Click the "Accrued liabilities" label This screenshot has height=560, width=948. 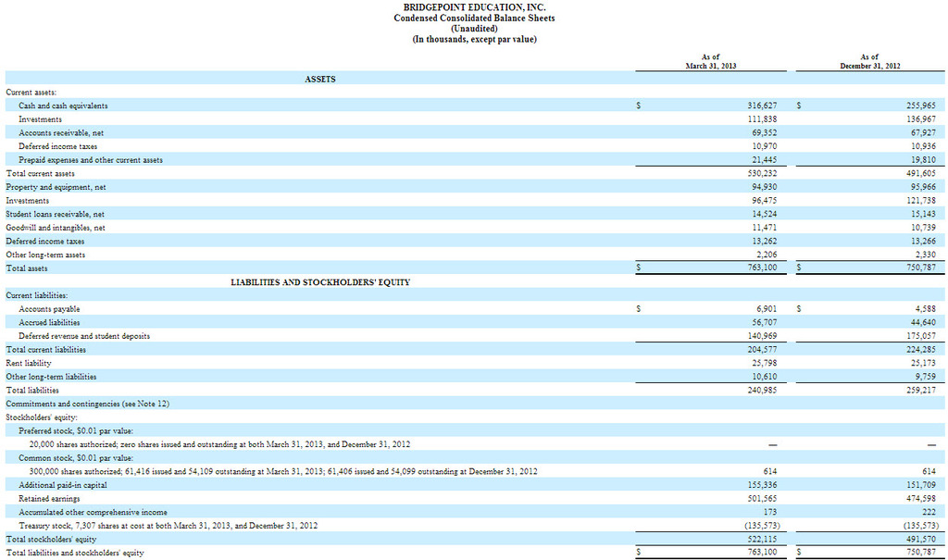pos(49,323)
